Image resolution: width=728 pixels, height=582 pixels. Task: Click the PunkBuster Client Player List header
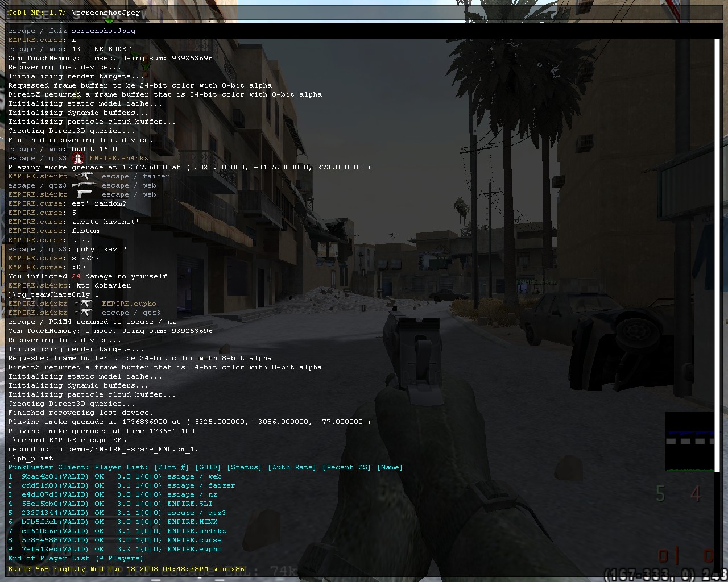[x=205, y=467]
